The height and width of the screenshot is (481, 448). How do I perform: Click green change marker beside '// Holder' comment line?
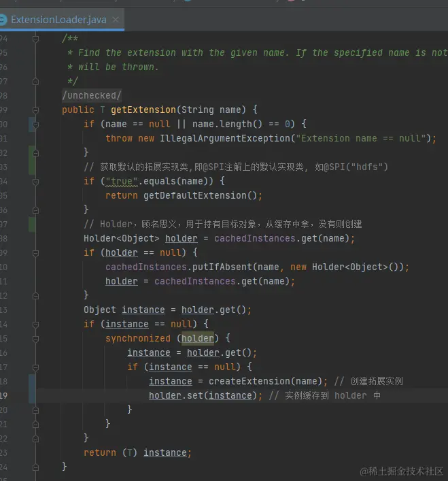coord(31,225)
